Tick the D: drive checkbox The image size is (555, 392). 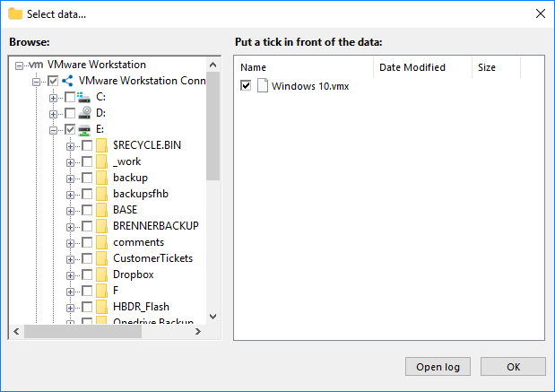pos(70,113)
